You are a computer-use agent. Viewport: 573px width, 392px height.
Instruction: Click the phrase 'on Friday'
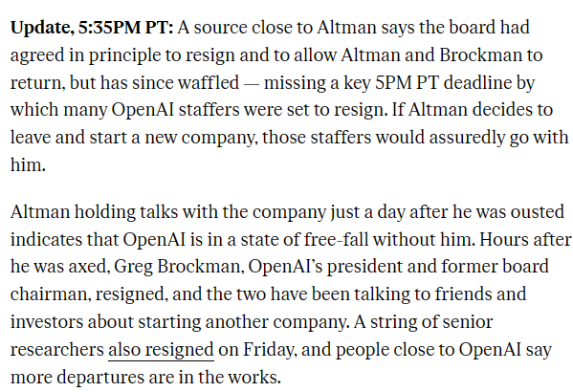tap(257, 350)
